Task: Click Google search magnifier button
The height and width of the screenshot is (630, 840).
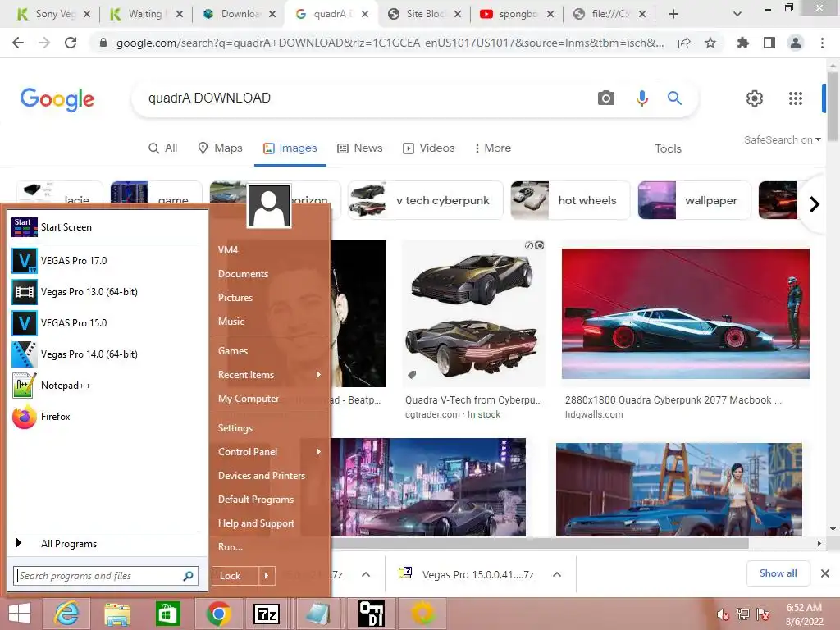Action: (674, 98)
